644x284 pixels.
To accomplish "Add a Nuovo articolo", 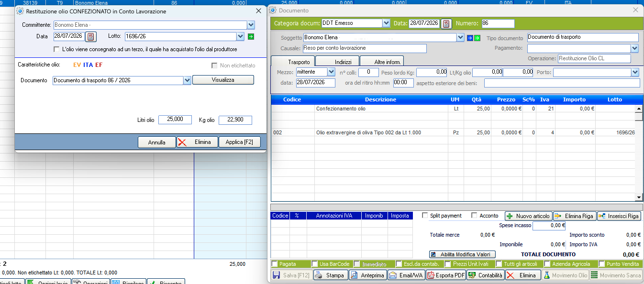I will (x=529, y=216).
